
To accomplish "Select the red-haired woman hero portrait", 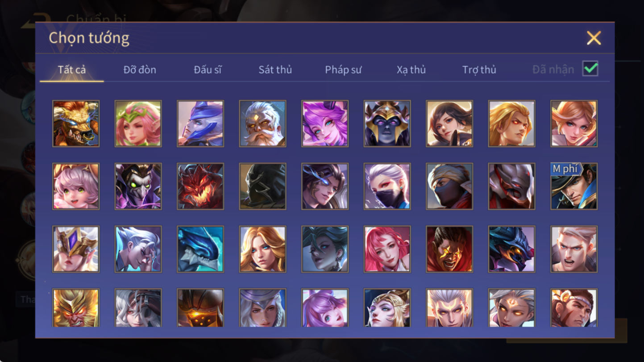I will (387, 249).
